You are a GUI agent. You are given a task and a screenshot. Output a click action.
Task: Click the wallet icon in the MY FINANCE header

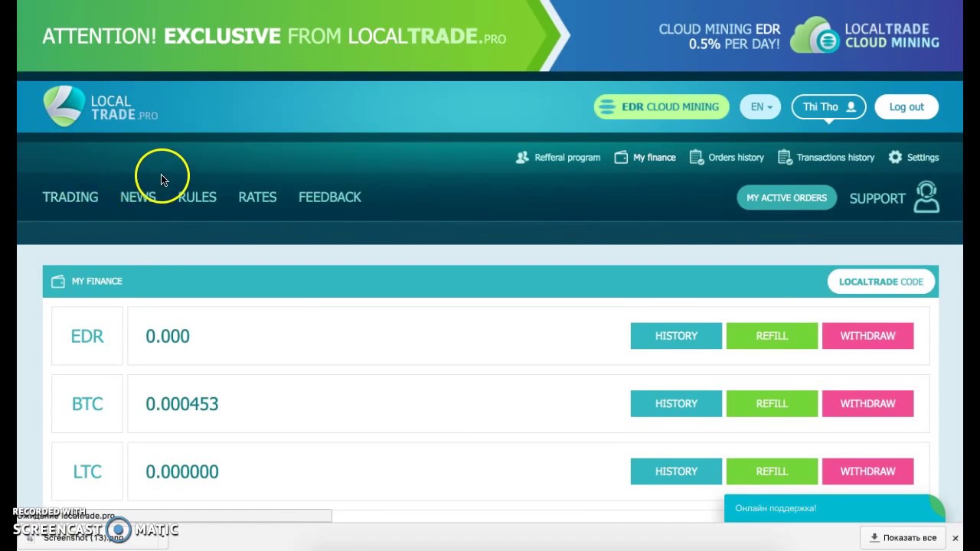(57, 282)
